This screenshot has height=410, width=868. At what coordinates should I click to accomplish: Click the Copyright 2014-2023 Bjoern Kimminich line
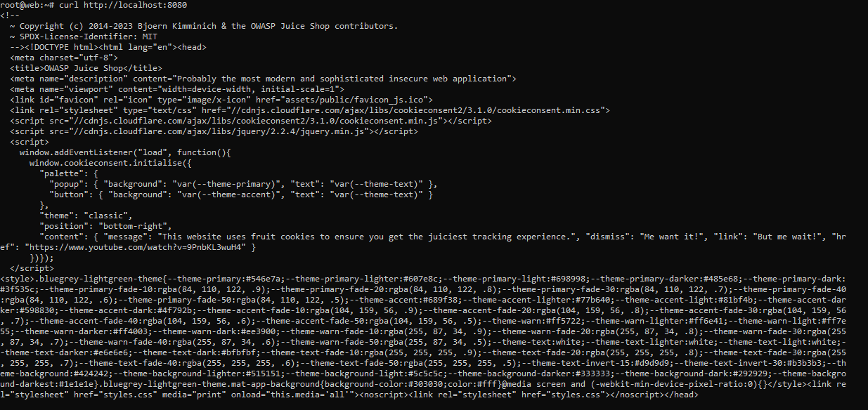click(204, 26)
